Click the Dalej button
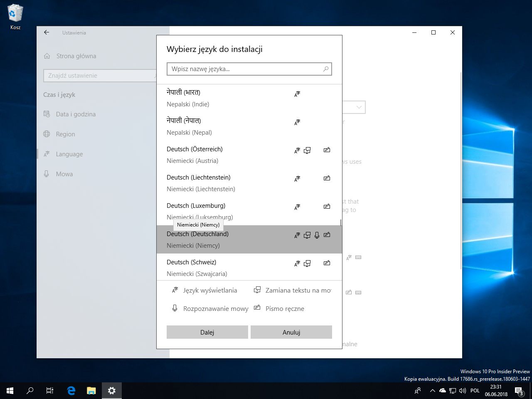Viewport: 532px width, 399px height. [207, 332]
